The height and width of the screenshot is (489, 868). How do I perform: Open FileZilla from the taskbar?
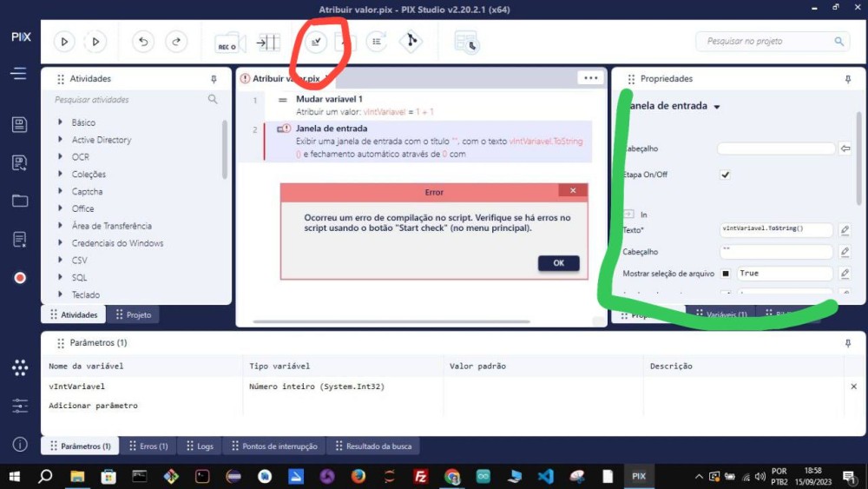(x=420, y=476)
